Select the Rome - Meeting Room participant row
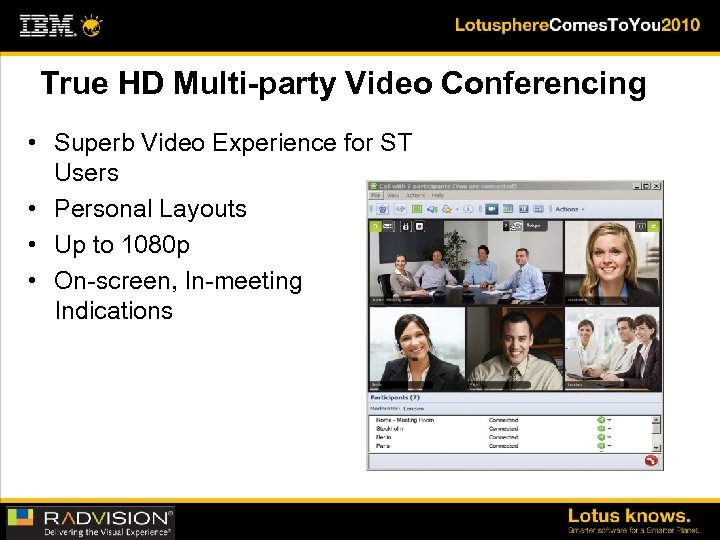This screenshot has height=540, width=720. point(512,420)
